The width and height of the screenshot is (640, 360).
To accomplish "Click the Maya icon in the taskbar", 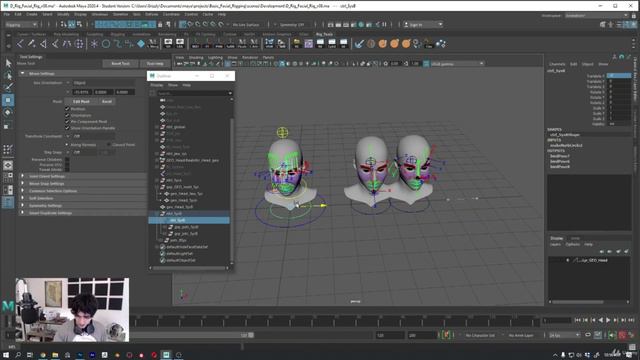I will 166,355.
